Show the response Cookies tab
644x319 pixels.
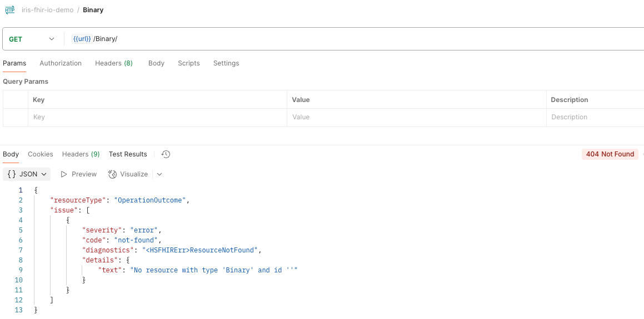(x=41, y=154)
